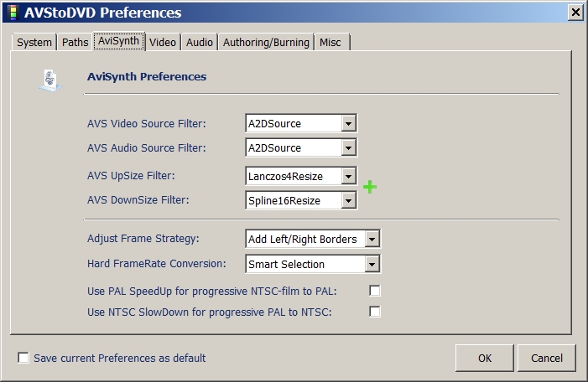
Task: Click the green plus icon beside resize filters
Action: 369,187
